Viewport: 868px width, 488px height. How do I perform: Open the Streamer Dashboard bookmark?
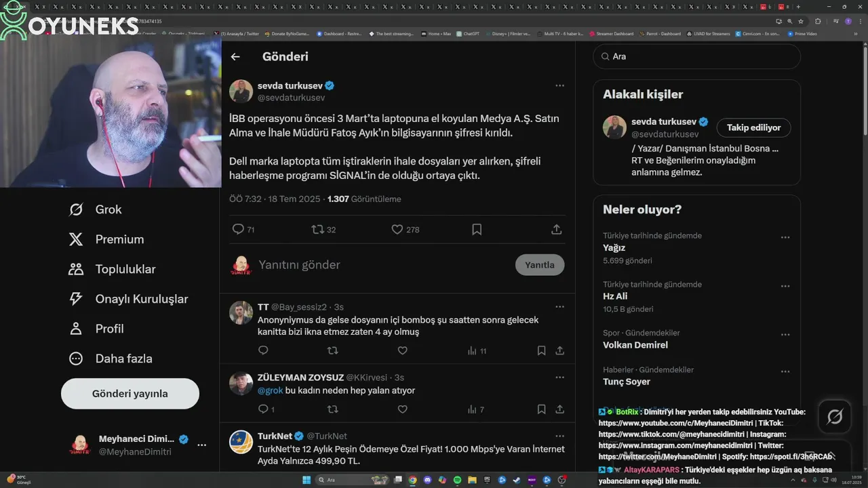click(x=611, y=33)
